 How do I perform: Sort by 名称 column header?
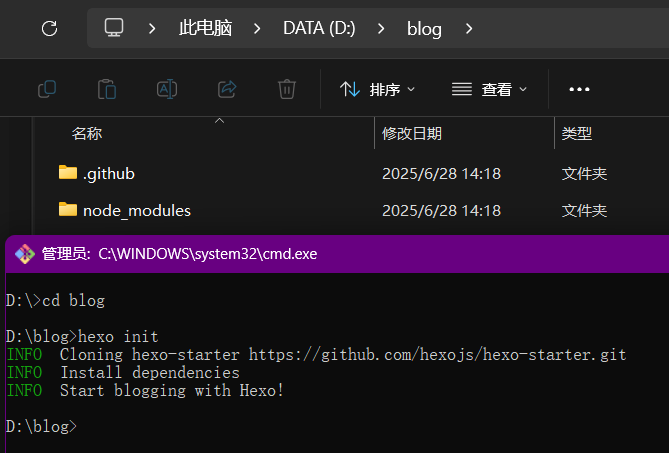[87, 133]
